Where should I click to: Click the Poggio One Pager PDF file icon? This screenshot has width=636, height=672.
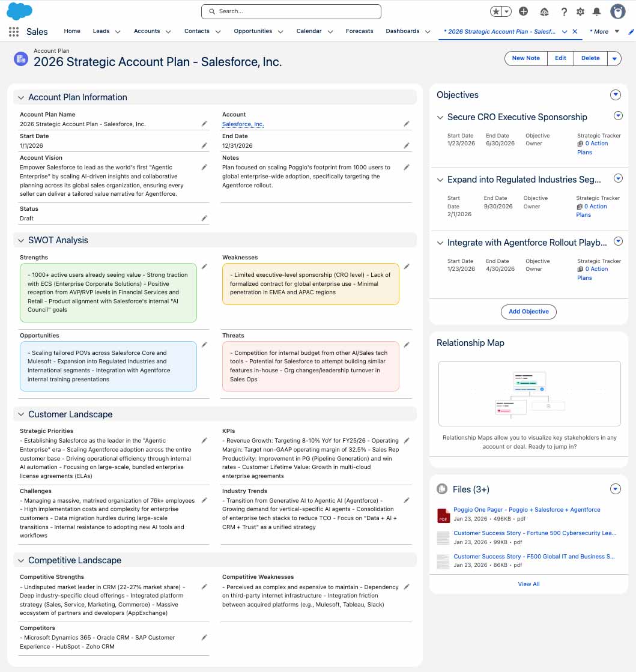443,515
